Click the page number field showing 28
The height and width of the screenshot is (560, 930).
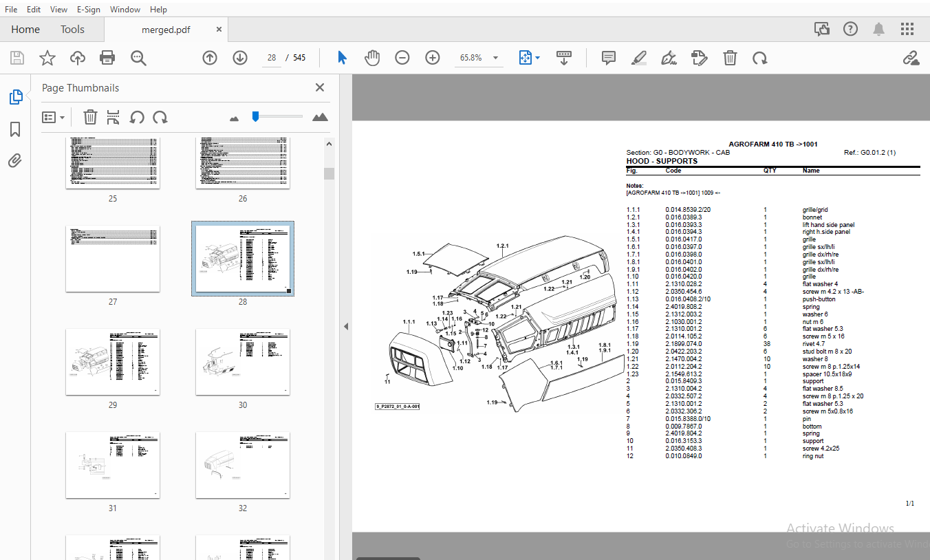click(272, 58)
